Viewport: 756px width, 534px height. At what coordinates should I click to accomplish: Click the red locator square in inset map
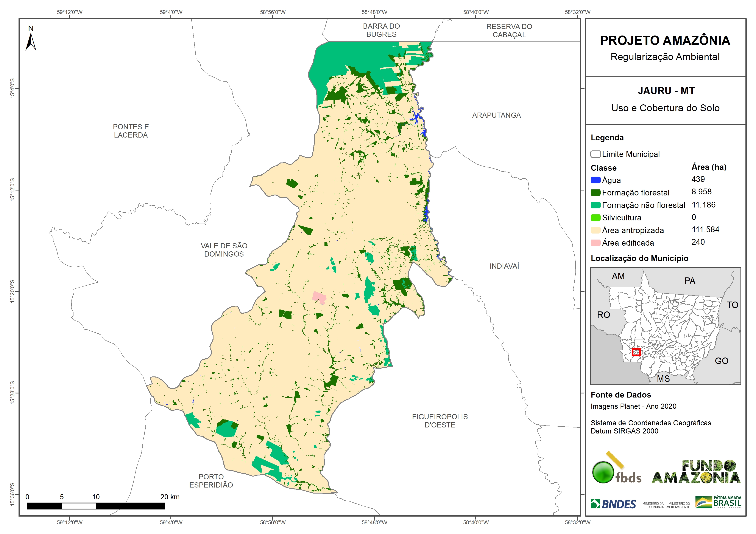[x=636, y=352]
